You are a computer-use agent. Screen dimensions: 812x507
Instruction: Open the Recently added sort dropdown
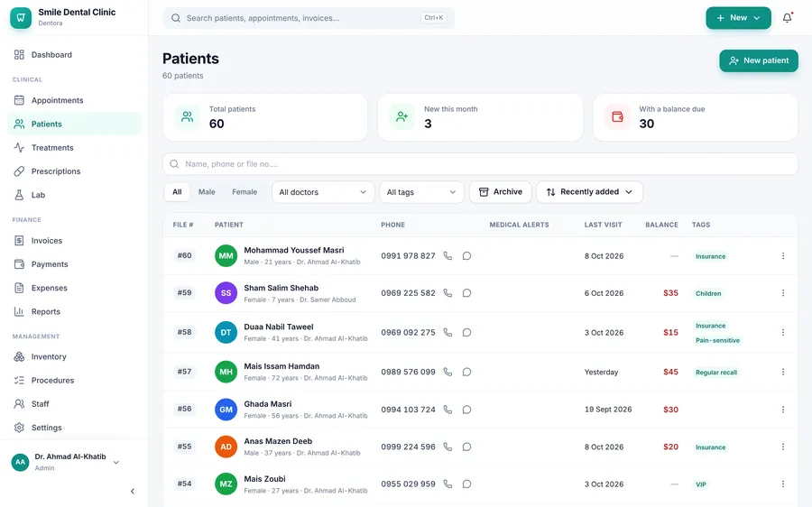pyautogui.click(x=589, y=192)
